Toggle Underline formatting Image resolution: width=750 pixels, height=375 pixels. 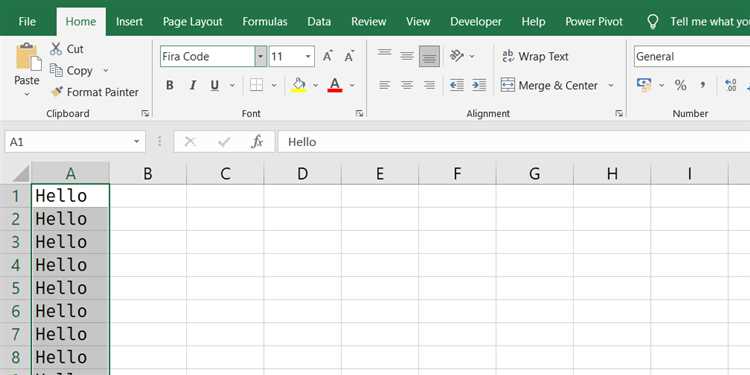coord(215,85)
